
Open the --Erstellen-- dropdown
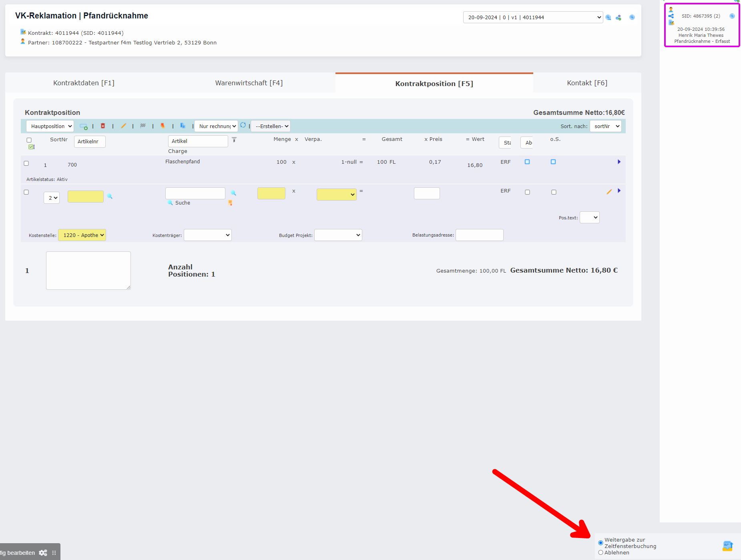point(271,126)
